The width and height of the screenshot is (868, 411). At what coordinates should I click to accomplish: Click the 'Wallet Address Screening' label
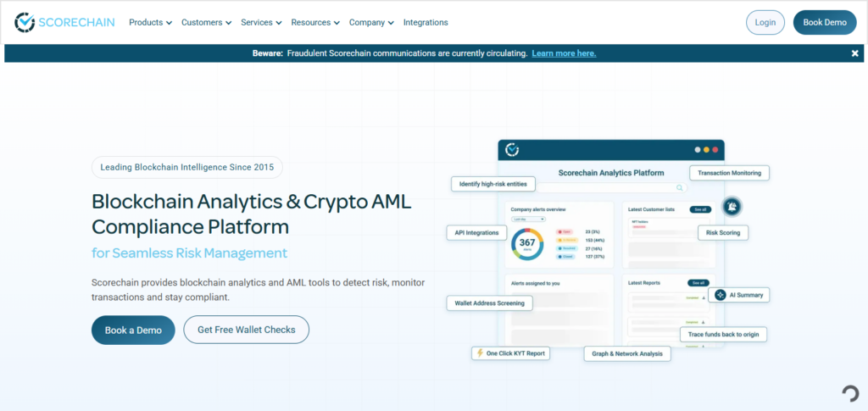[x=490, y=303]
